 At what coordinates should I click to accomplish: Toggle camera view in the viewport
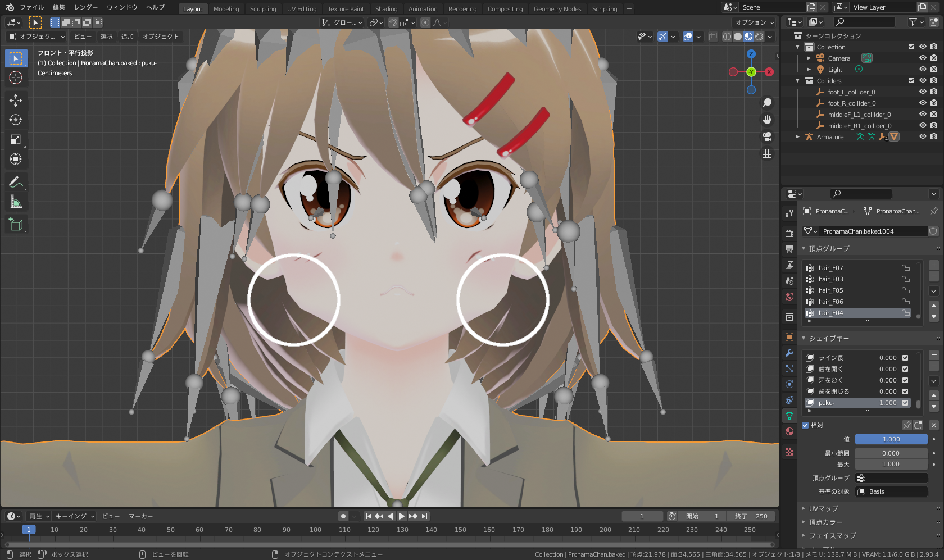point(767,136)
